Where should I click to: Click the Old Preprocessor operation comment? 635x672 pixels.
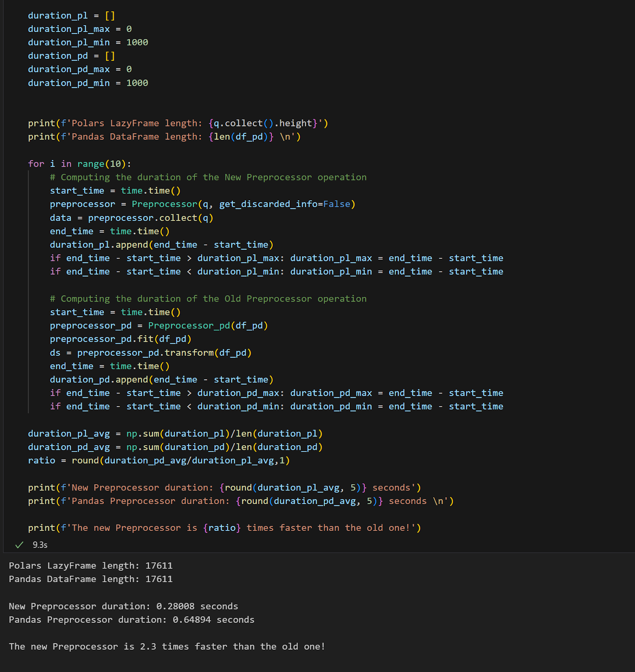point(208,299)
